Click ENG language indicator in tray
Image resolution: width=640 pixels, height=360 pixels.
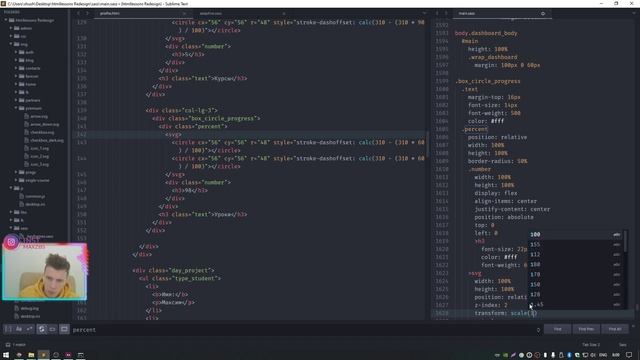pos(602,355)
